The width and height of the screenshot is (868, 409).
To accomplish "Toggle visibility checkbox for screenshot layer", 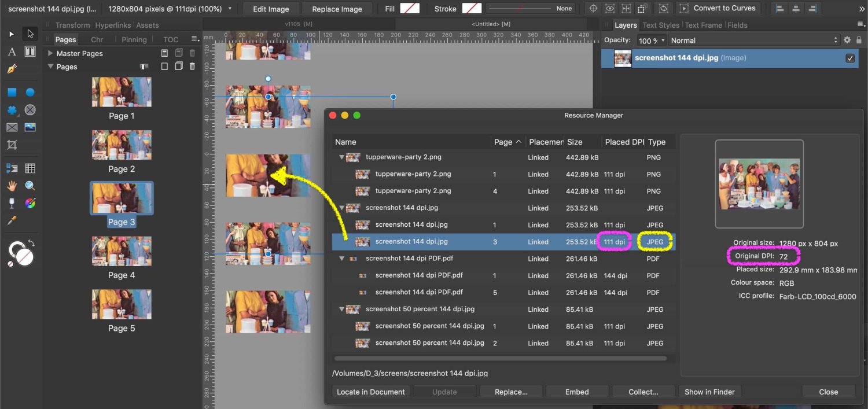I will coord(850,58).
